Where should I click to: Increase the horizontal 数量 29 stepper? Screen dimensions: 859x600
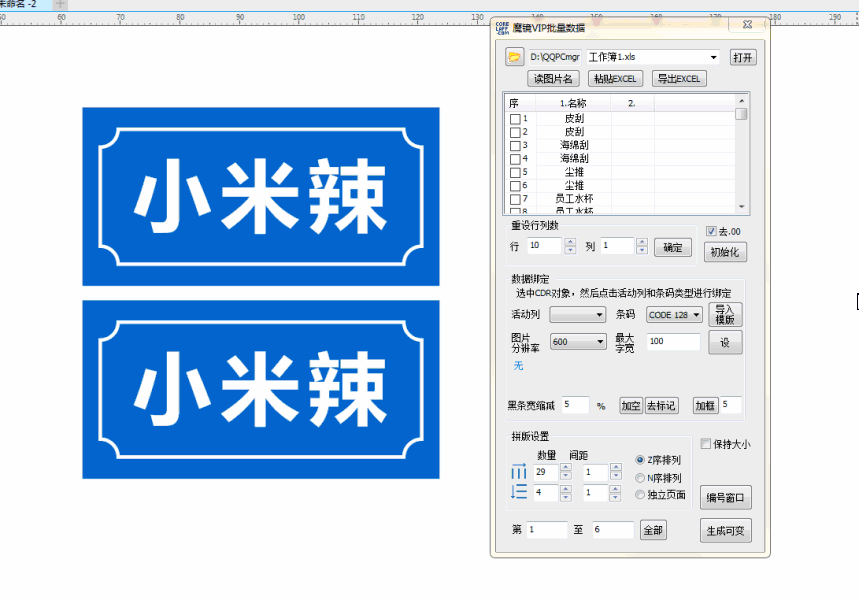click(x=566, y=467)
